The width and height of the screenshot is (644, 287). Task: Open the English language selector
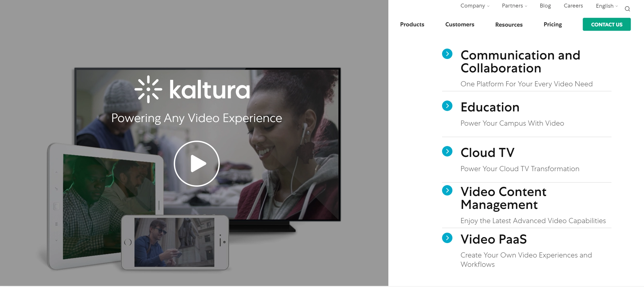point(606,5)
